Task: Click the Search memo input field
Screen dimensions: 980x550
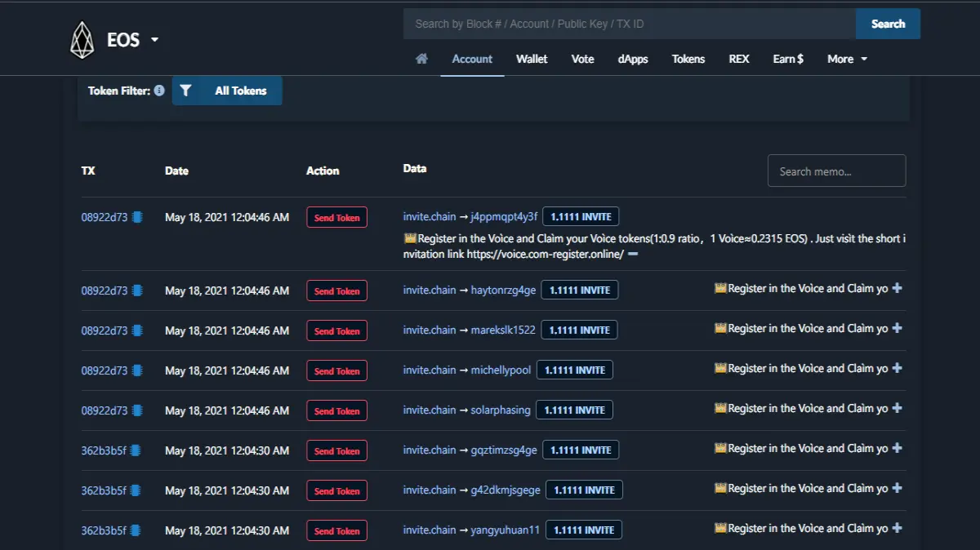Action: pyautogui.click(x=836, y=171)
